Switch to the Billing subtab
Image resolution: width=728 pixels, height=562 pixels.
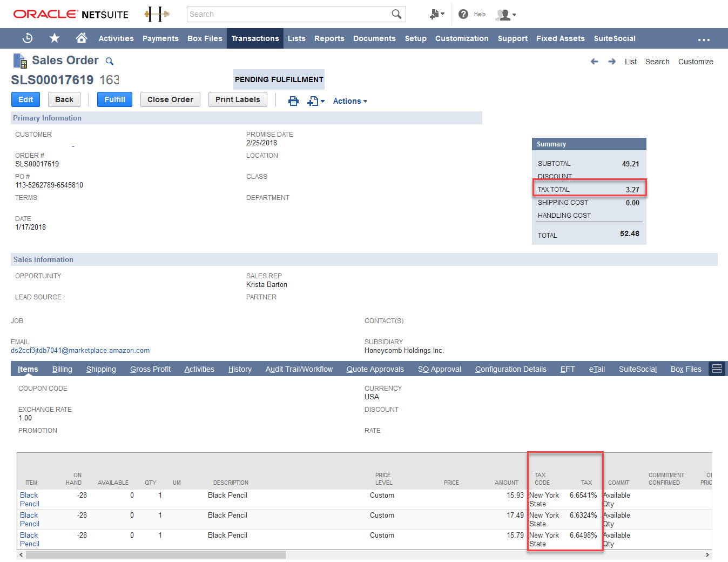[x=62, y=369]
